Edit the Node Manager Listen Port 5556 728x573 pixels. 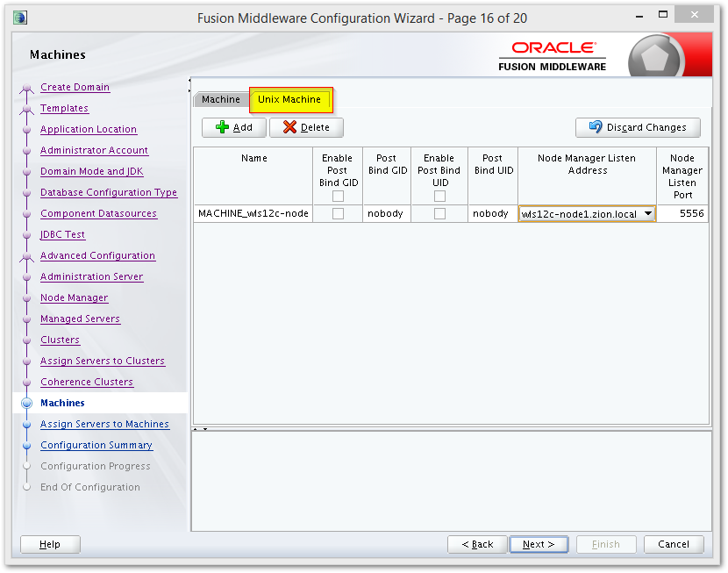pos(682,213)
